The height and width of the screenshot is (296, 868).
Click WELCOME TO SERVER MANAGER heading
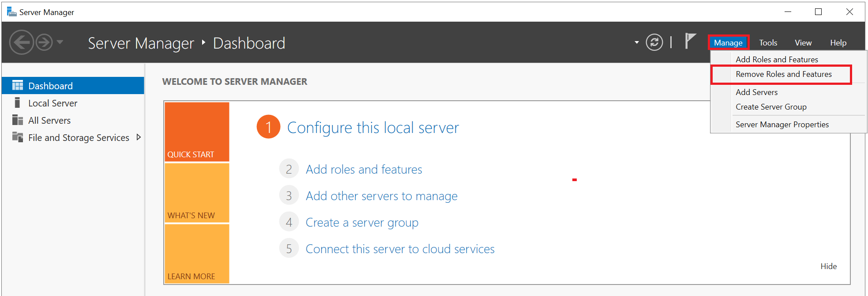point(234,81)
